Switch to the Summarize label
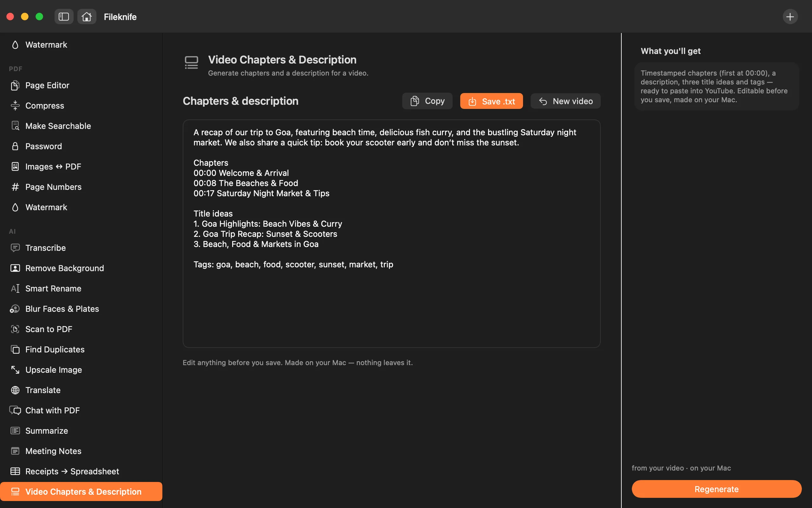Image resolution: width=812 pixels, height=508 pixels. click(x=47, y=431)
